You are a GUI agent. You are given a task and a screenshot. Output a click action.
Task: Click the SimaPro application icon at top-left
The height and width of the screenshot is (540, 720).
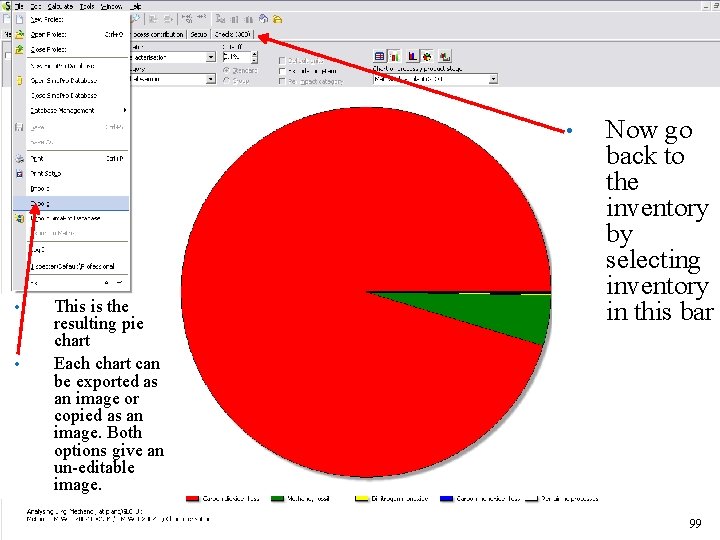6,6
